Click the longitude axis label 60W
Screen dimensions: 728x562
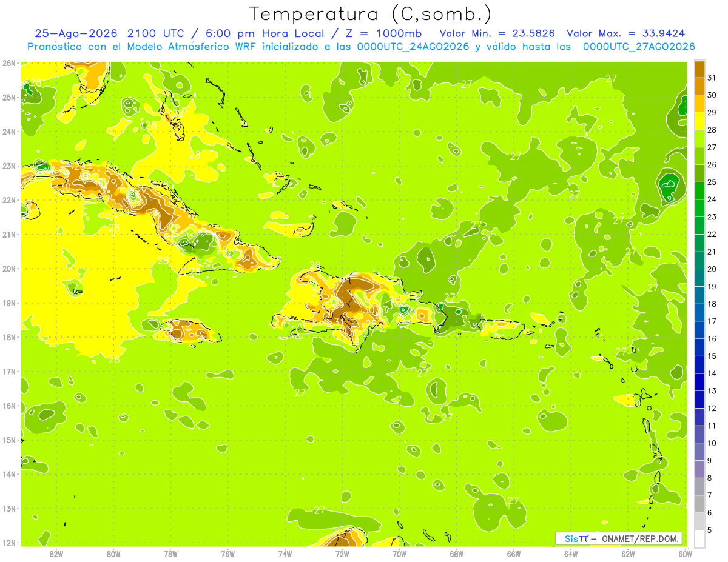click(685, 554)
